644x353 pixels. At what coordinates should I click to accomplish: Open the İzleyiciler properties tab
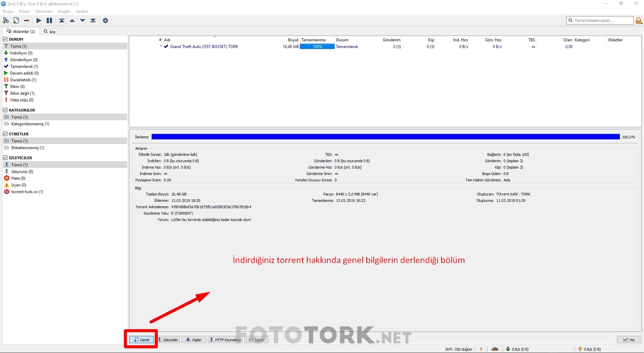(x=168, y=340)
